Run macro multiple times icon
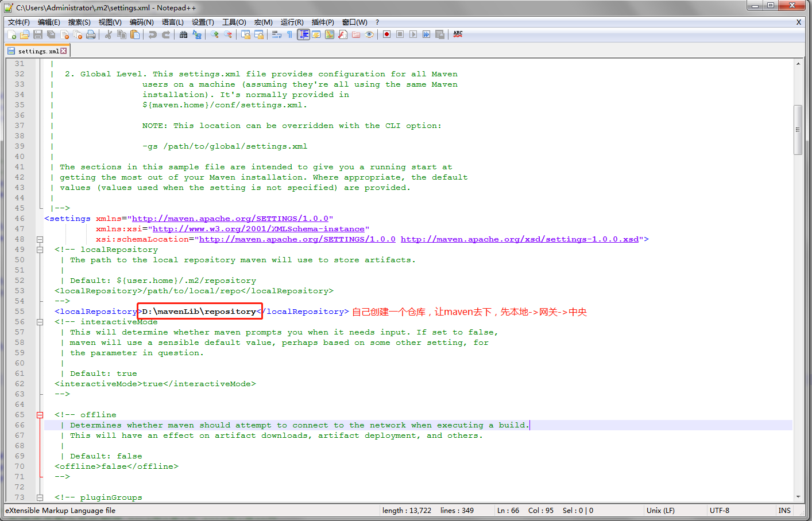The width and height of the screenshot is (812, 521). coord(427,34)
